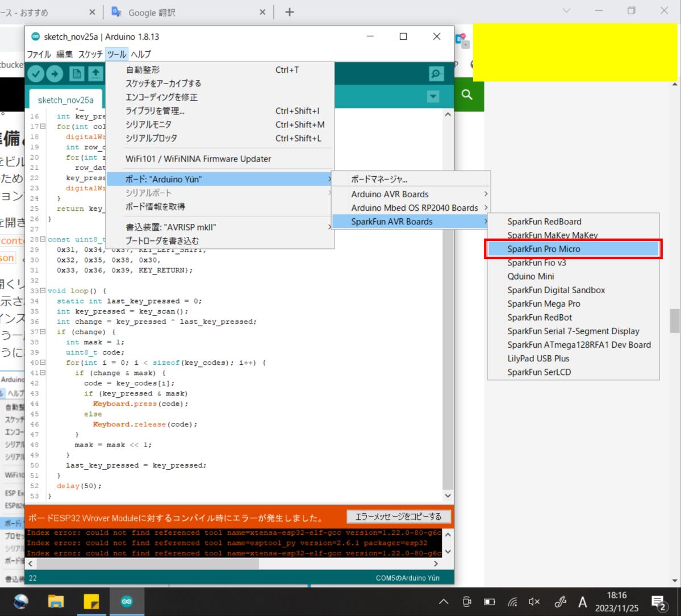This screenshot has width=681, height=616.
Task: Click the Arduino IDE taskbar icon
Action: tap(127, 602)
